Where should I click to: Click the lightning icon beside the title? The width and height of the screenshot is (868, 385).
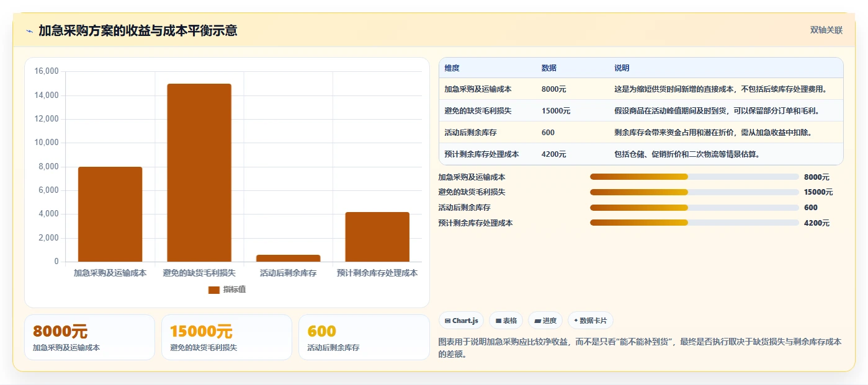pyautogui.click(x=29, y=31)
